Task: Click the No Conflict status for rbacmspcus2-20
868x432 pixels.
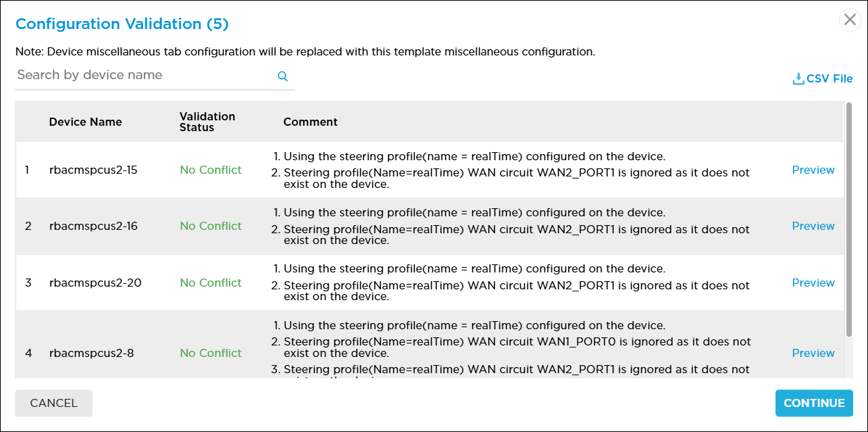Action: [210, 283]
